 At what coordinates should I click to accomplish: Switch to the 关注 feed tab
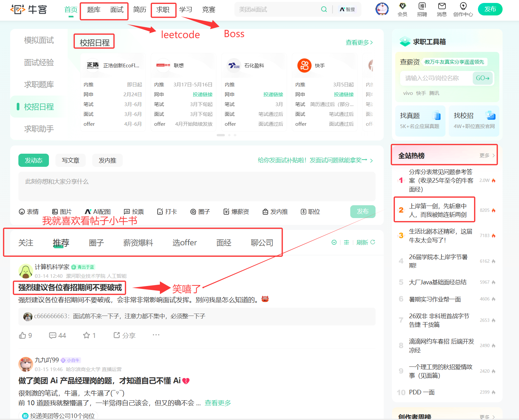click(x=26, y=243)
